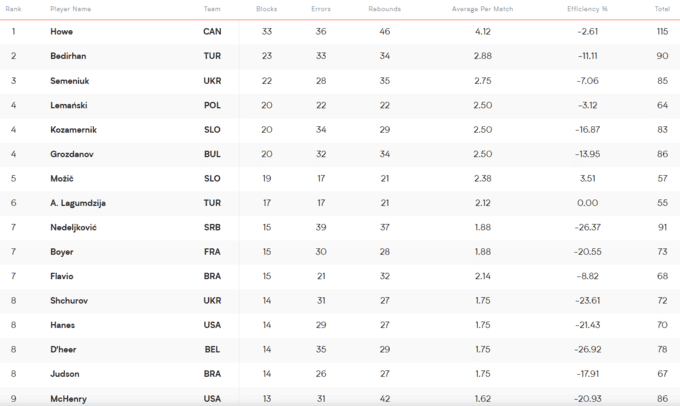Click the Rank column header
The image size is (680, 406).
(13, 9)
